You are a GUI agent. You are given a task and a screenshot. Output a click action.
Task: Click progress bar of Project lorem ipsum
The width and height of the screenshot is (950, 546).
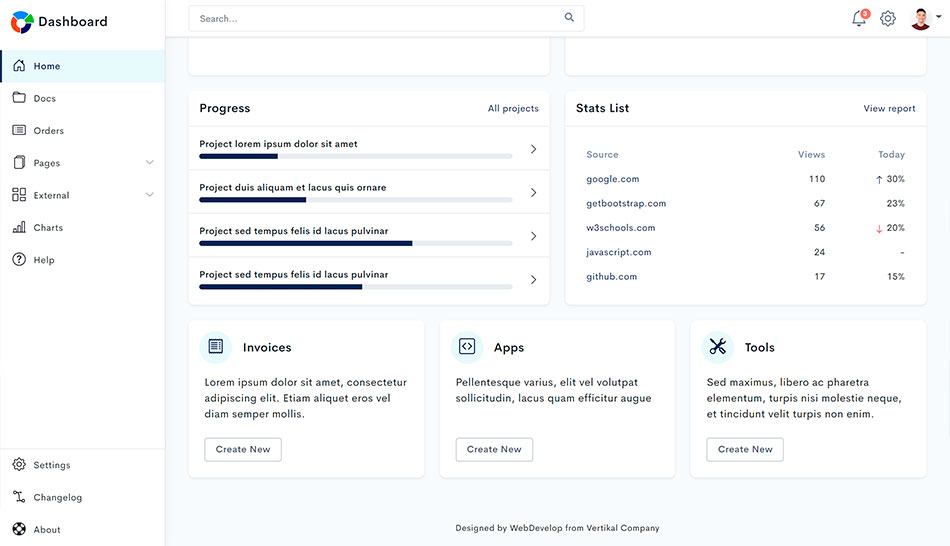pyautogui.click(x=356, y=156)
